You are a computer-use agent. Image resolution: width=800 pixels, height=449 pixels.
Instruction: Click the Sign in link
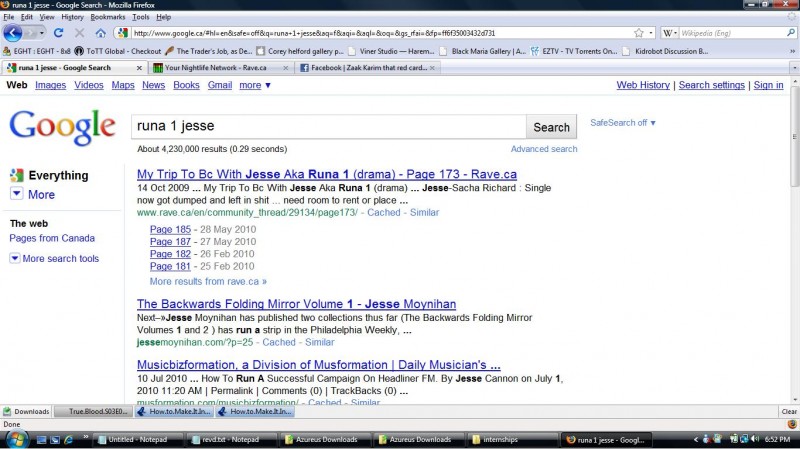768,85
